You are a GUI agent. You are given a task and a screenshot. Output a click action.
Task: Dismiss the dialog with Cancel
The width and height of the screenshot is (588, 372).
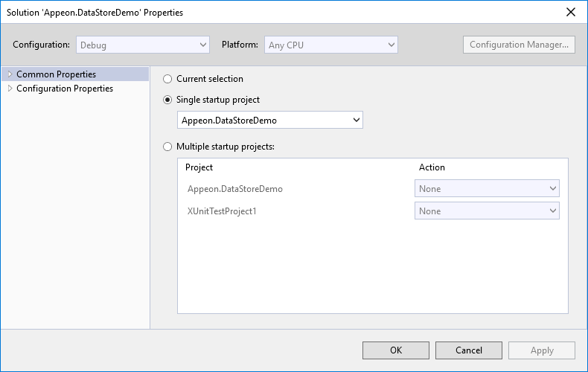tap(469, 350)
